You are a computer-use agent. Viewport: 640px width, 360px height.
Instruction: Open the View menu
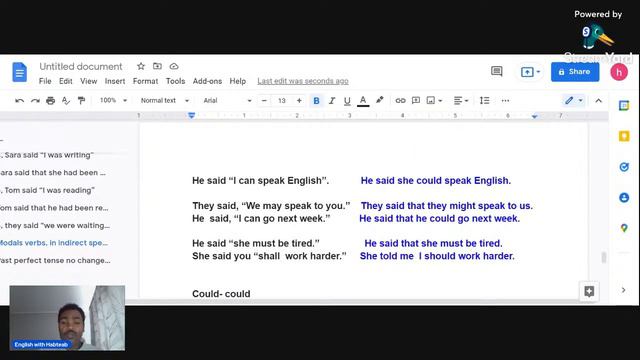coord(89,81)
